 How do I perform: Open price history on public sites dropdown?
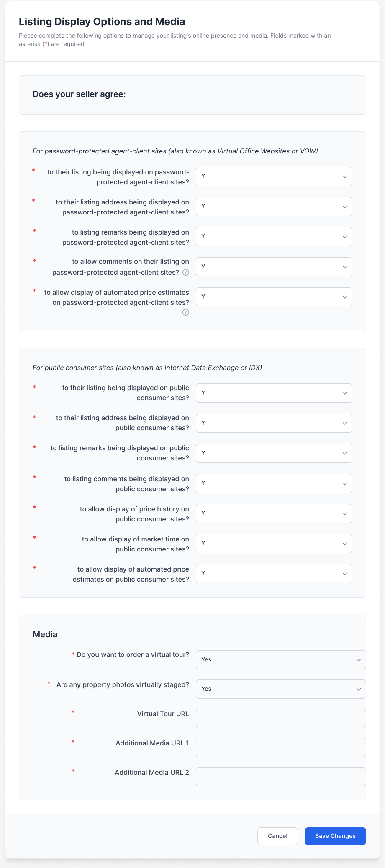tap(274, 513)
